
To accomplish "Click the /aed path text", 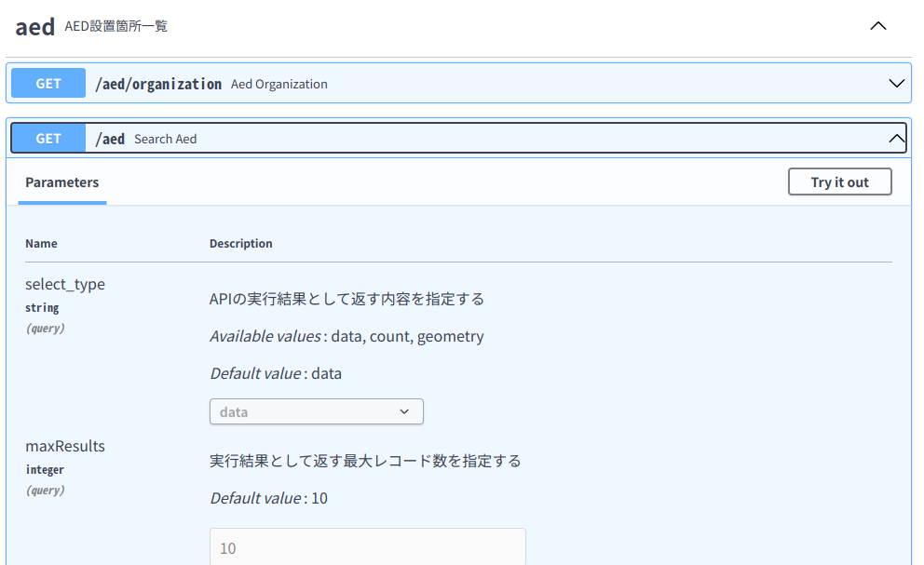I will [110, 139].
